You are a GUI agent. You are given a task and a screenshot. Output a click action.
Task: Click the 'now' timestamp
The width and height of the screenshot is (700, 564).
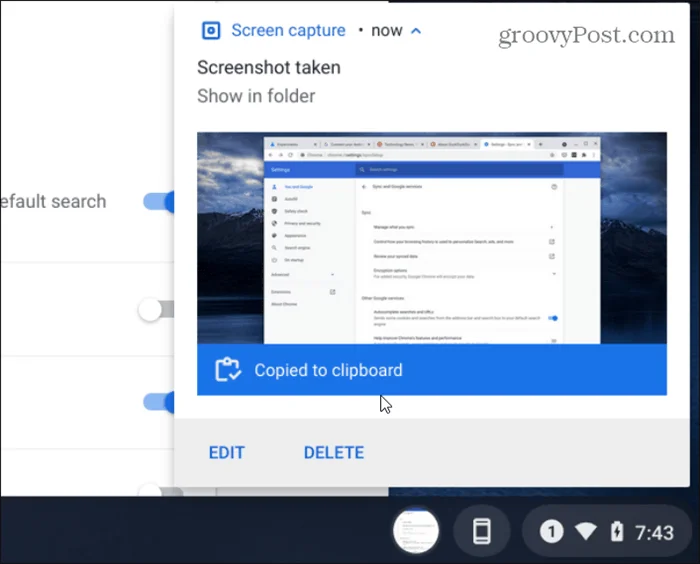pyautogui.click(x=387, y=30)
